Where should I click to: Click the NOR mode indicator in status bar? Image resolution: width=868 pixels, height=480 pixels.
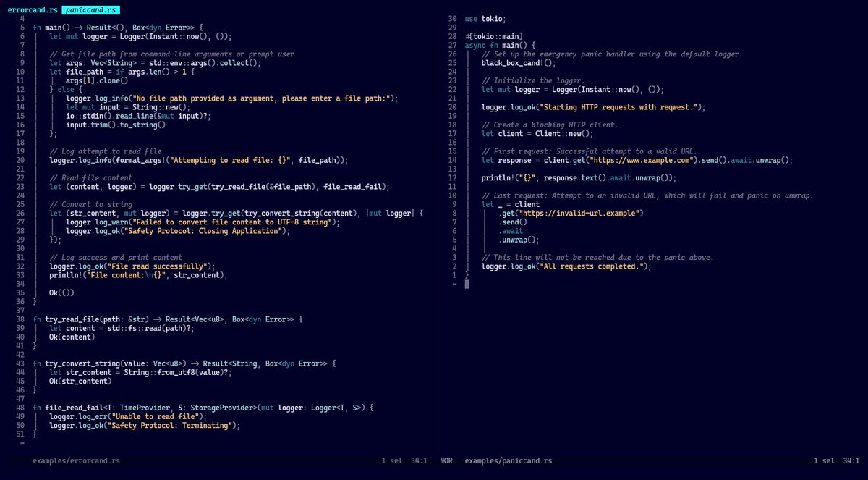point(446,460)
